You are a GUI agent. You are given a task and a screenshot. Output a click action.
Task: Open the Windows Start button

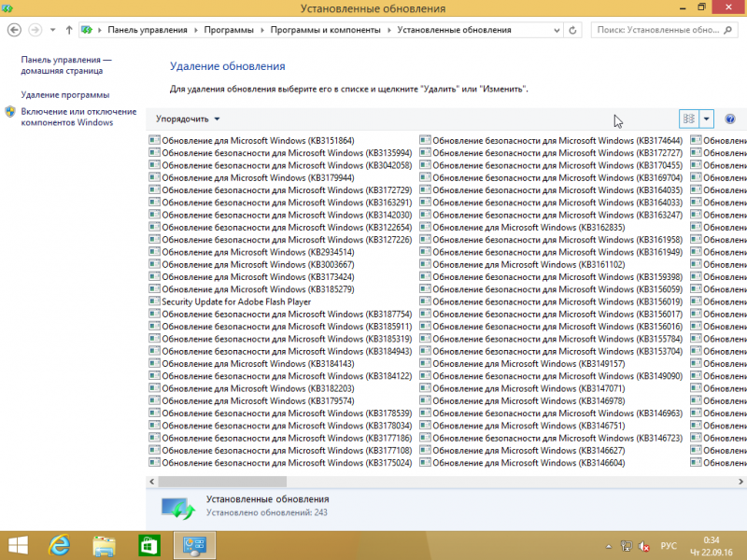[18, 546]
